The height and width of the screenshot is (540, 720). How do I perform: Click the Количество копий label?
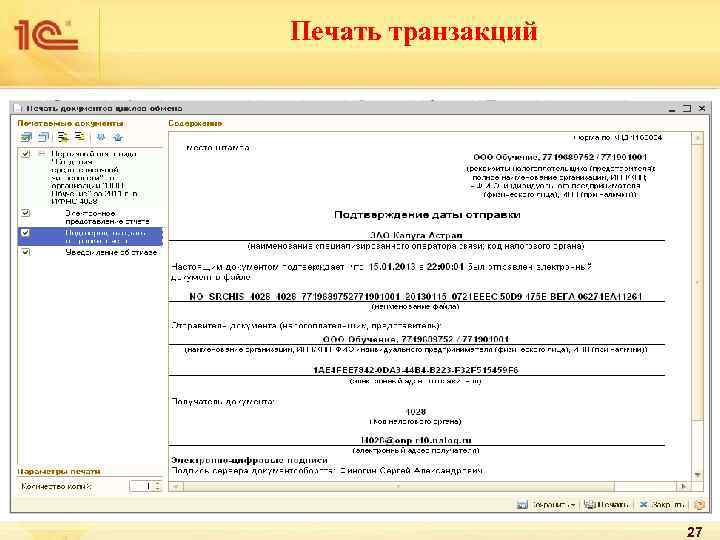pos(56,486)
